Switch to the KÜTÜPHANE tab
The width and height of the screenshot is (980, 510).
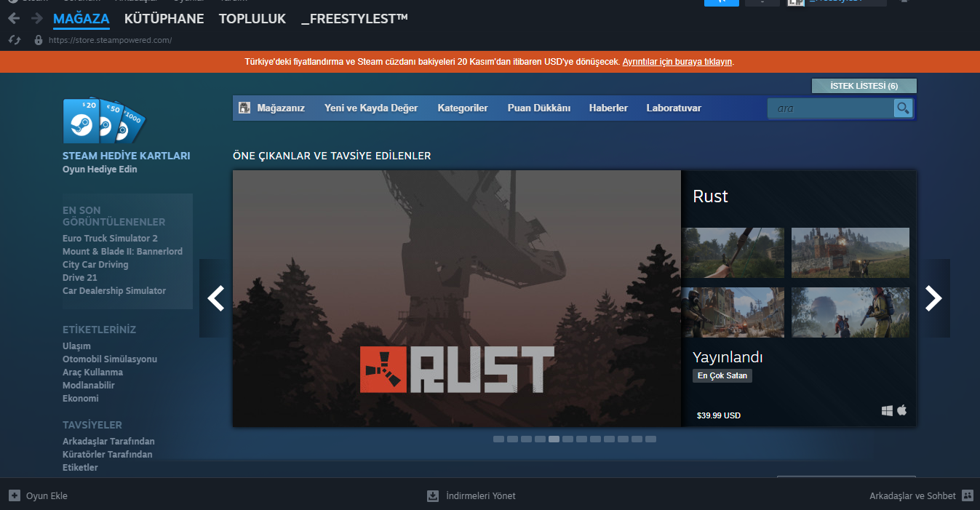pos(164,19)
